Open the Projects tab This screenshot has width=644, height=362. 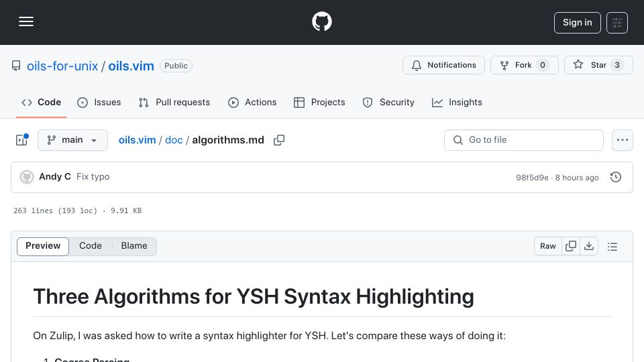coord(319,102)
